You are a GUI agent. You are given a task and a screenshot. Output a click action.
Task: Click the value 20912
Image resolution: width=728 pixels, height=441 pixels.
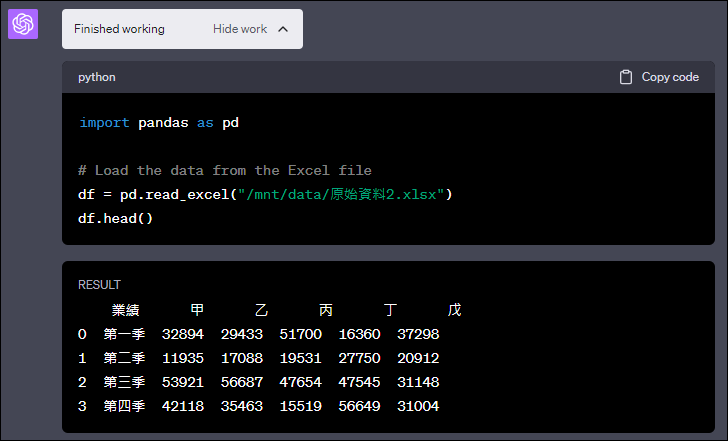418,358
